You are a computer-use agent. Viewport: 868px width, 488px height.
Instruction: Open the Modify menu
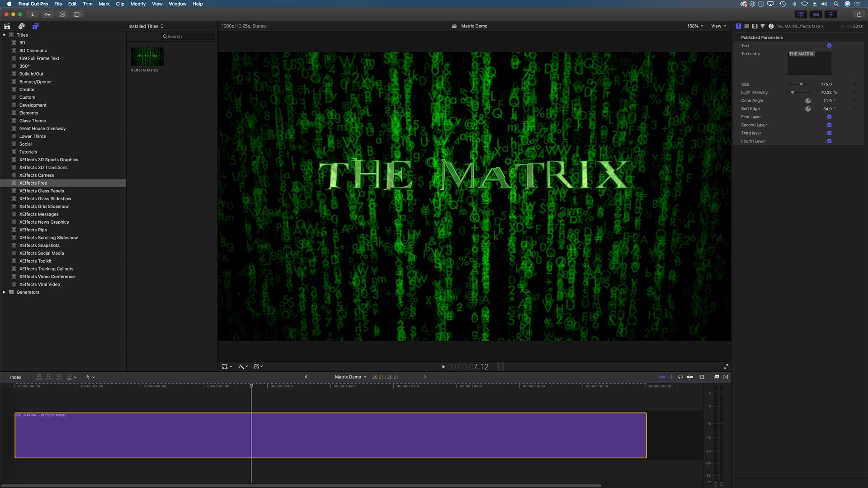[138, 4]
